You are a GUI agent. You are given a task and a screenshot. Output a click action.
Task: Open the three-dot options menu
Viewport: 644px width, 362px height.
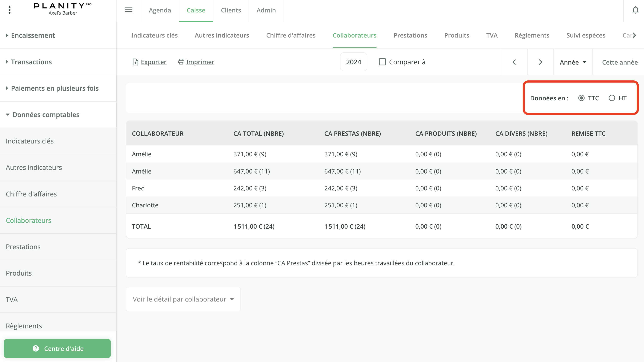point(9,10)
